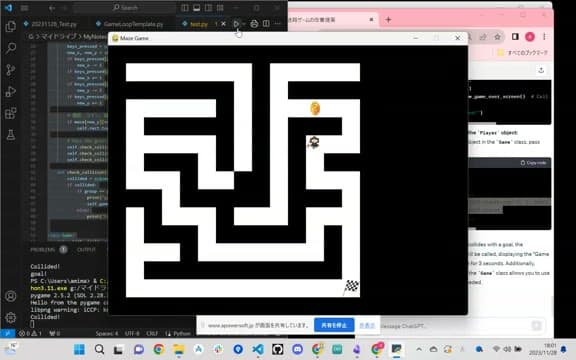
Task: Open the VS Code Search view
Action: pos(11,48)
